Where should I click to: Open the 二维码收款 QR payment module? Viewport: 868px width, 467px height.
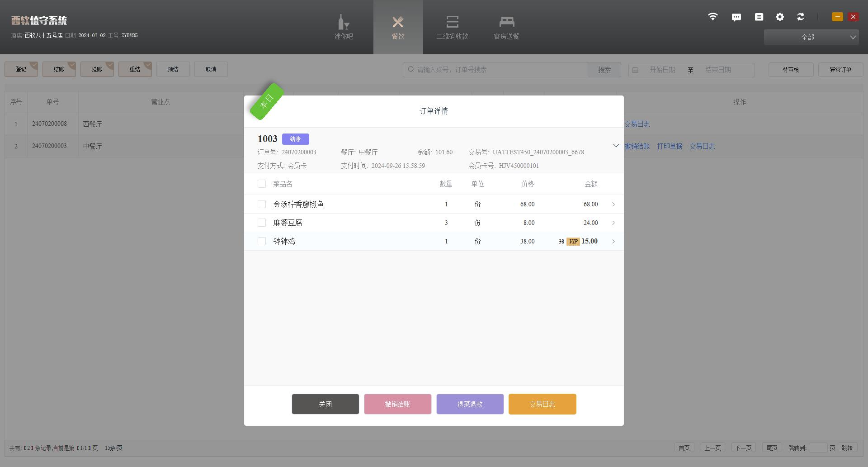(452, 27)
